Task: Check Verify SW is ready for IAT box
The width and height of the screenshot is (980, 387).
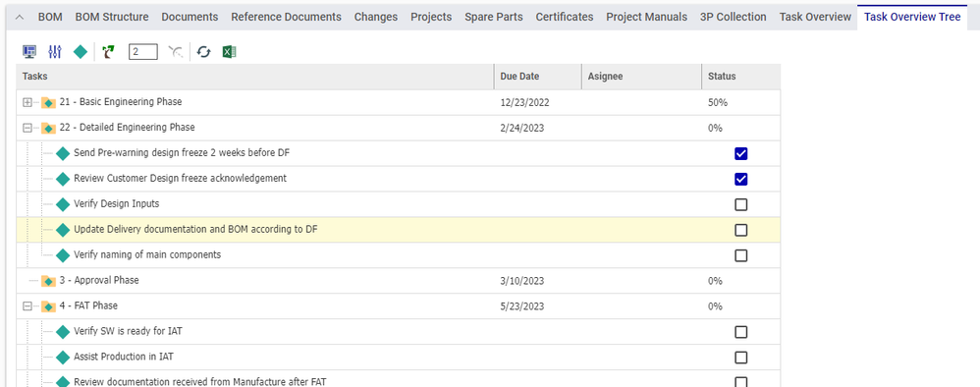Action: tap(741, 332)
